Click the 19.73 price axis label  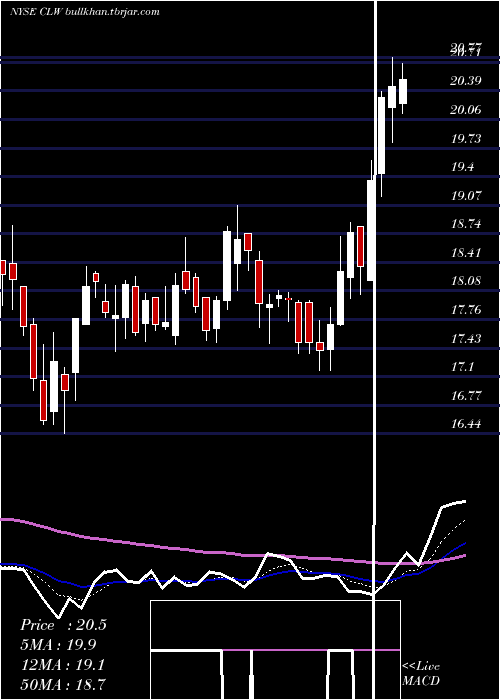pos(466,138)
